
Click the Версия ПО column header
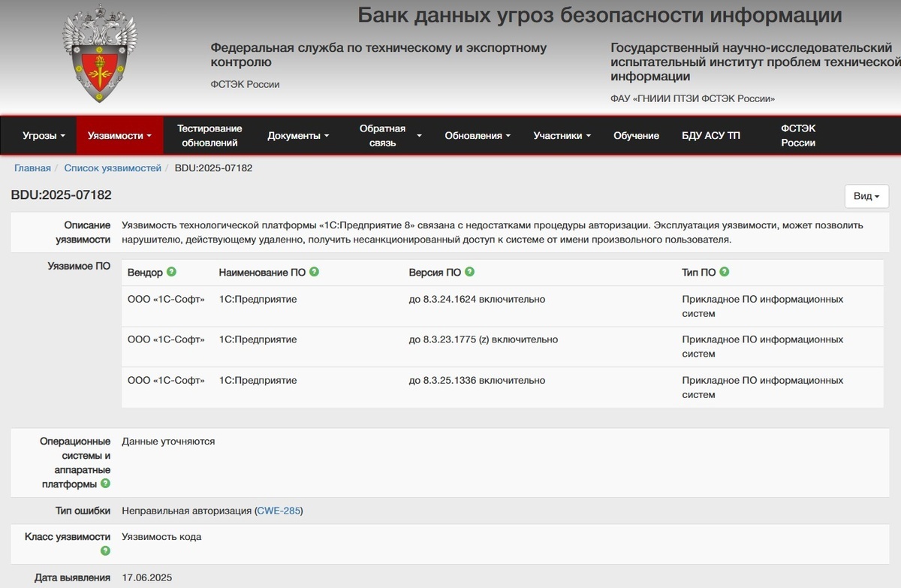click(435, 272)
